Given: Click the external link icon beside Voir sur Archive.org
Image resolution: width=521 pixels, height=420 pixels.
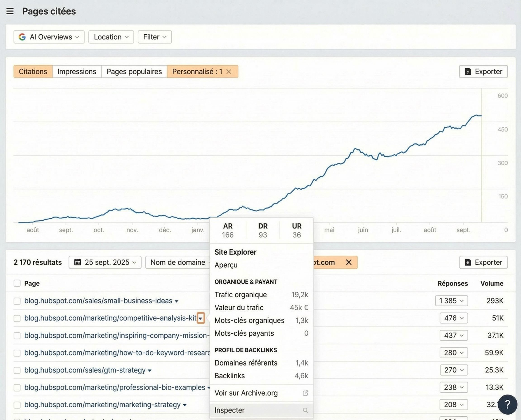Looking at the screenshot, I should click(305, 393).
